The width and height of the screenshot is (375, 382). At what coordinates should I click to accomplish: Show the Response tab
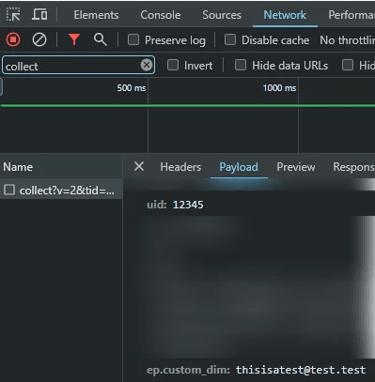tap(354, 167)
